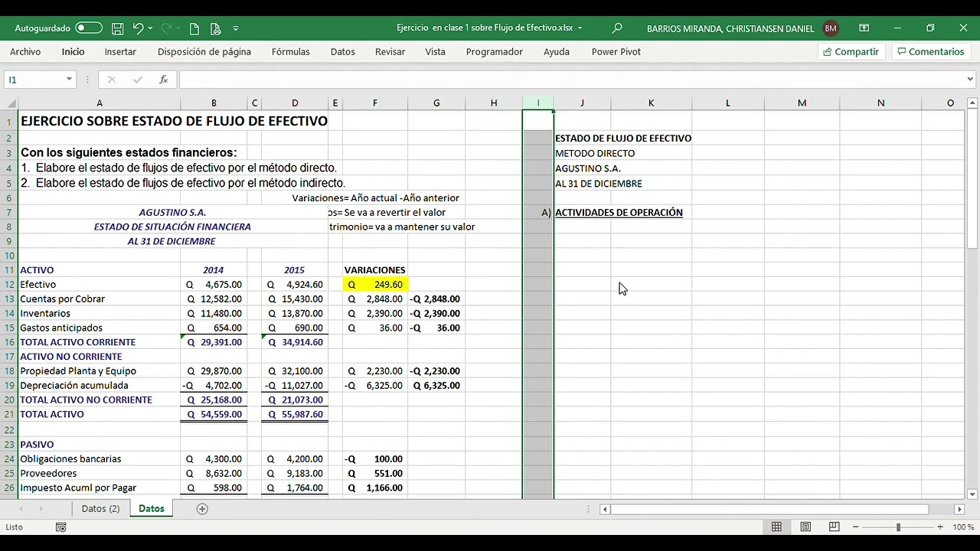Add a new sheet with plus icon
Image resolution: width=980 pixels, height=551 pixels.
pos(202,509)
